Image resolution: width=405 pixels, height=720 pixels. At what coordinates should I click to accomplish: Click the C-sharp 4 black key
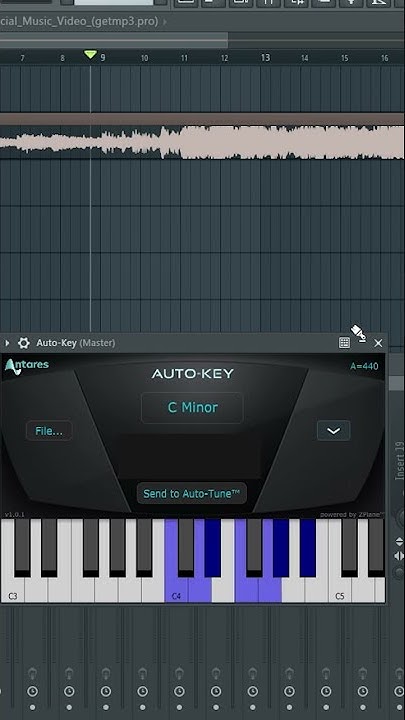186,546
